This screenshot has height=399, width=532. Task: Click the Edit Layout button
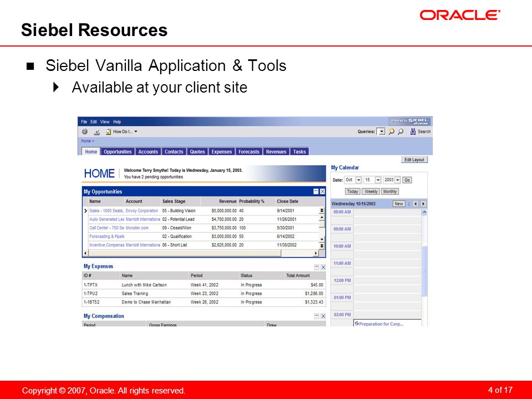pos(415,160)
